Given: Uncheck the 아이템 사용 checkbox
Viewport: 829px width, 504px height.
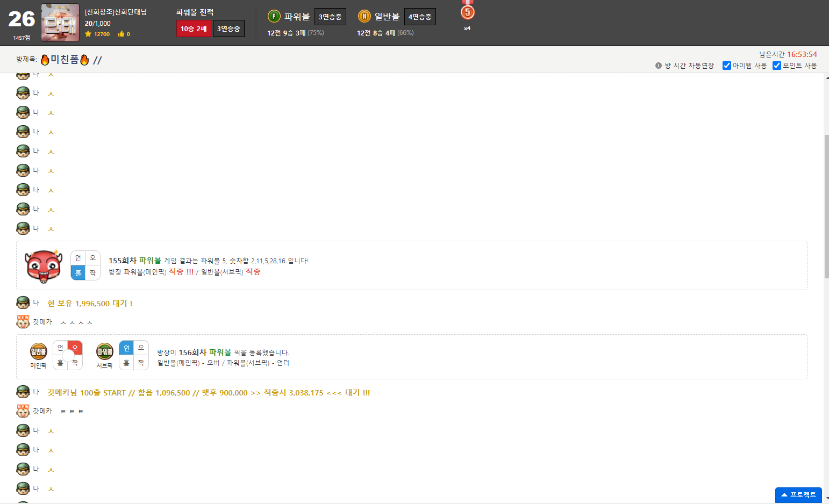Looking at the screenshot, I should (x=727, y=66).
